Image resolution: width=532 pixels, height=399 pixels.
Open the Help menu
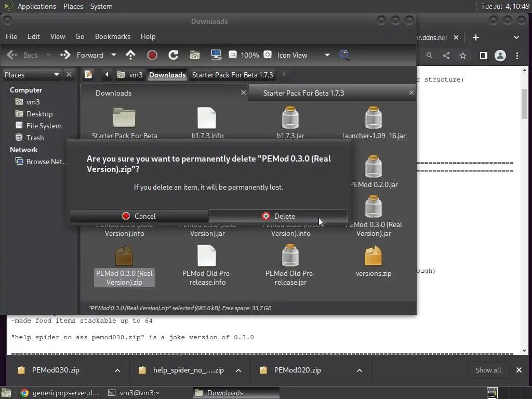[x=148, y=36]
